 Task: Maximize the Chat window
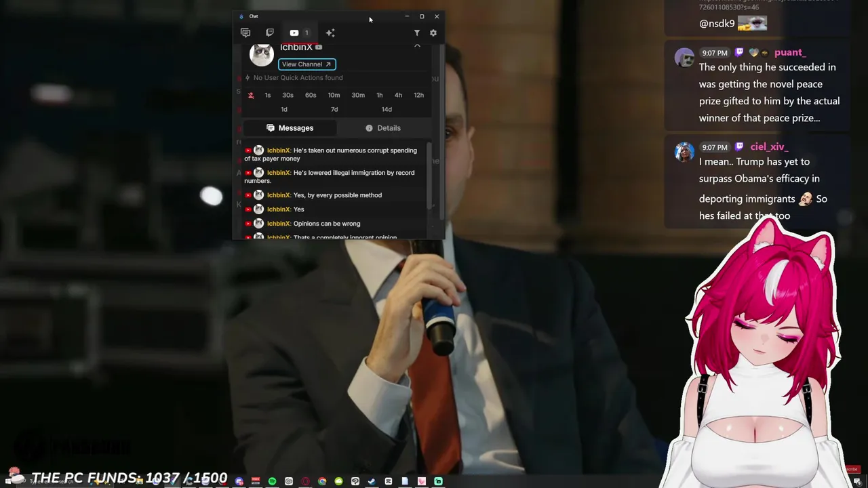(x=422, y=16)
